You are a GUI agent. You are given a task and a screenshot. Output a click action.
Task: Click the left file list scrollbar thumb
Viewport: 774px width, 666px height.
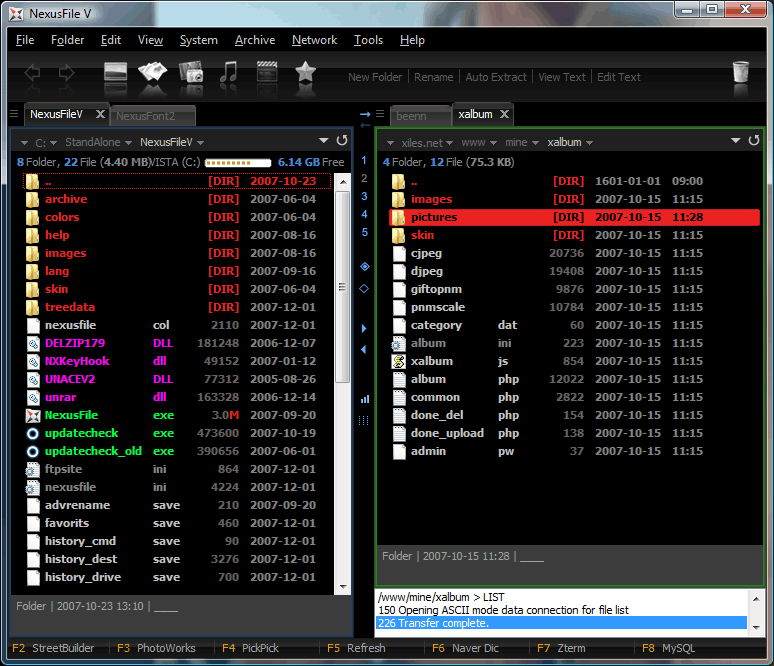coord(342,287)
